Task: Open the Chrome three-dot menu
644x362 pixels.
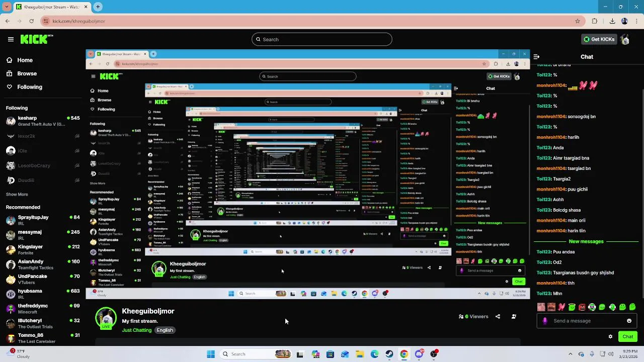Action: tap(636, 21)
